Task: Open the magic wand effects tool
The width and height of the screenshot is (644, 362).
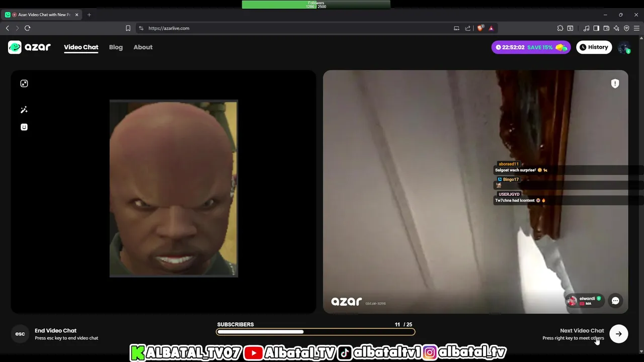Action: pos(24,110)
